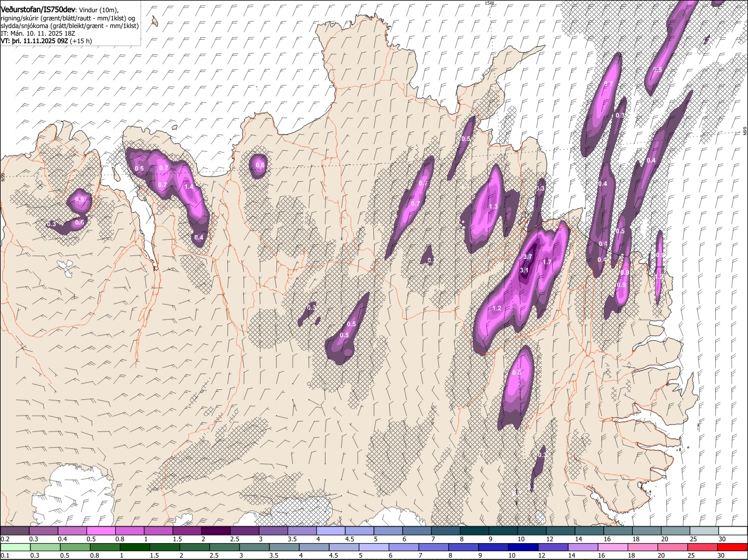This screenshot has height=560, width=748.
Task: Click the dark 2 swatch in snow legend
Action: (x=216, y=530)
